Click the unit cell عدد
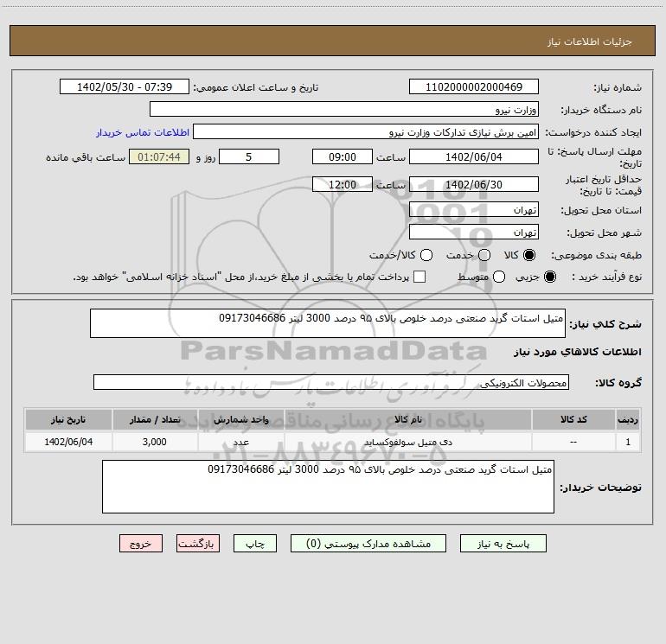The width and height of the screenshot is (666, 644). click(240, 442)
